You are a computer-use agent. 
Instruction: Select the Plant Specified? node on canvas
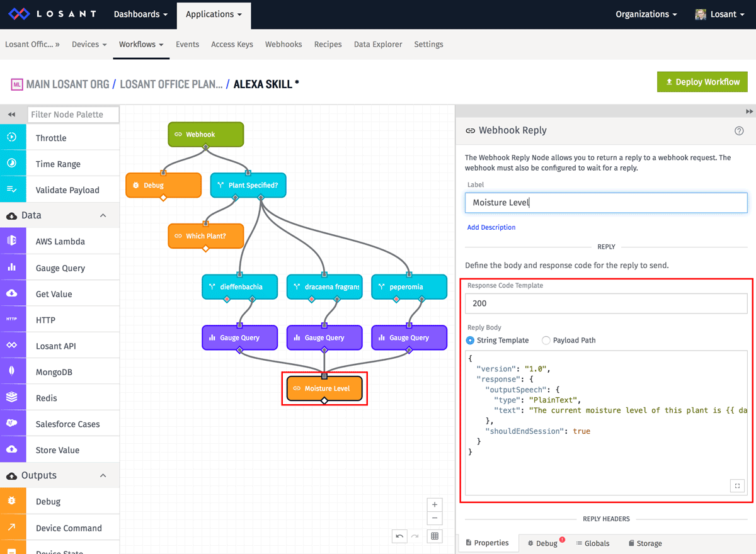(248, 185)
